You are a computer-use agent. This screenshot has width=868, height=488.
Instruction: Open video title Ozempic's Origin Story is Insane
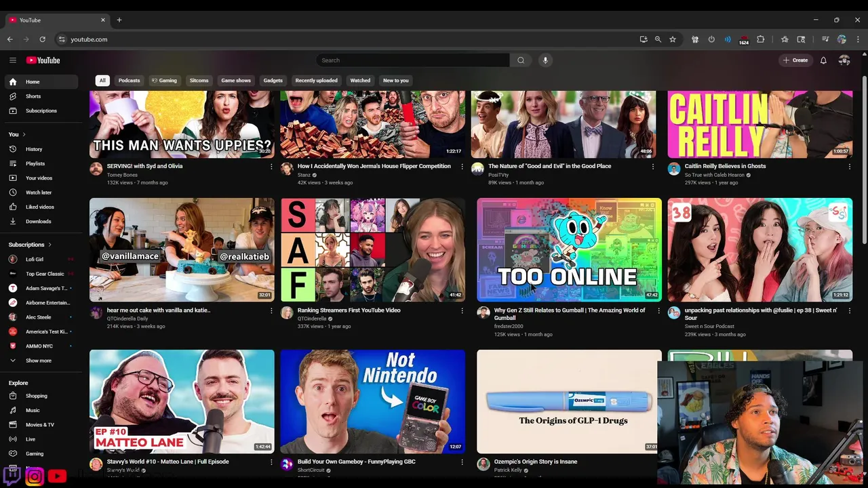pyautogui.click(x=535, y=462)
